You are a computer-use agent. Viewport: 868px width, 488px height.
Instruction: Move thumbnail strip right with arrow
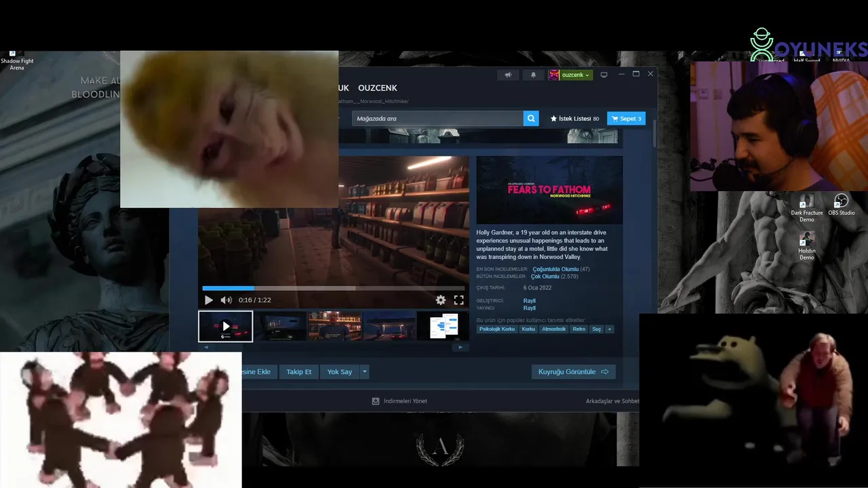tap(460, 347)
